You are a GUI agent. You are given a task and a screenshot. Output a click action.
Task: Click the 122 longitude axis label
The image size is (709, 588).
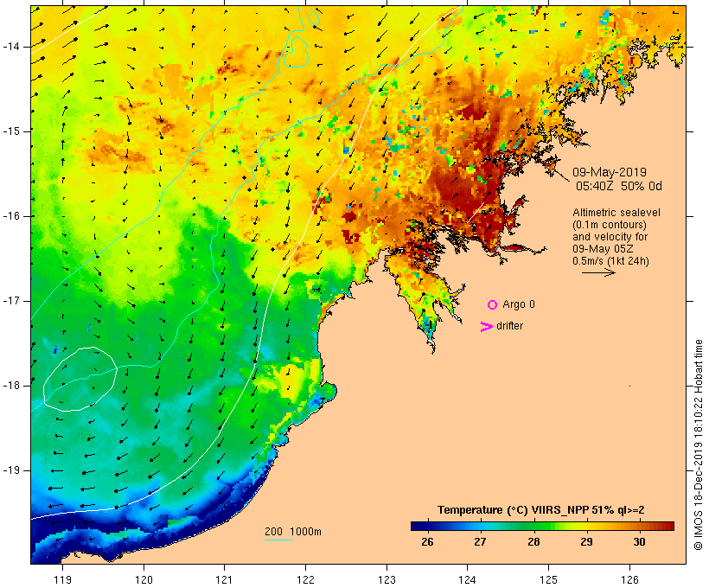coord(305,579)
